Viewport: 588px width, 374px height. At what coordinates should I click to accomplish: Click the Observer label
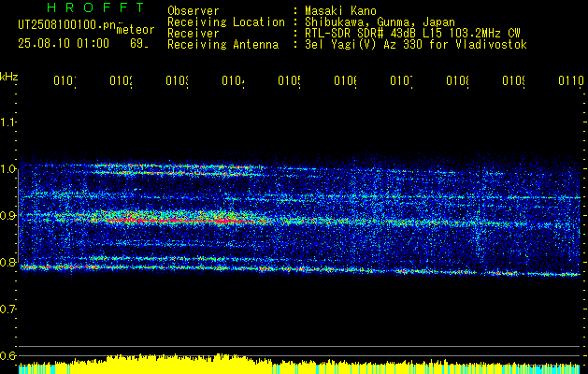194,10
